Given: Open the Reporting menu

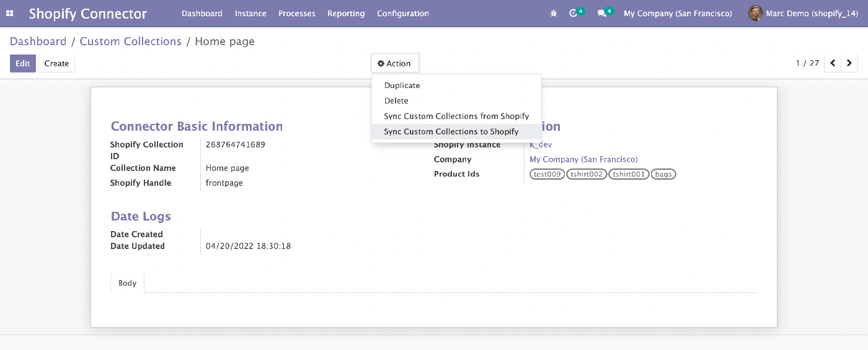Looking at the screenshot, I should [346, 13].
